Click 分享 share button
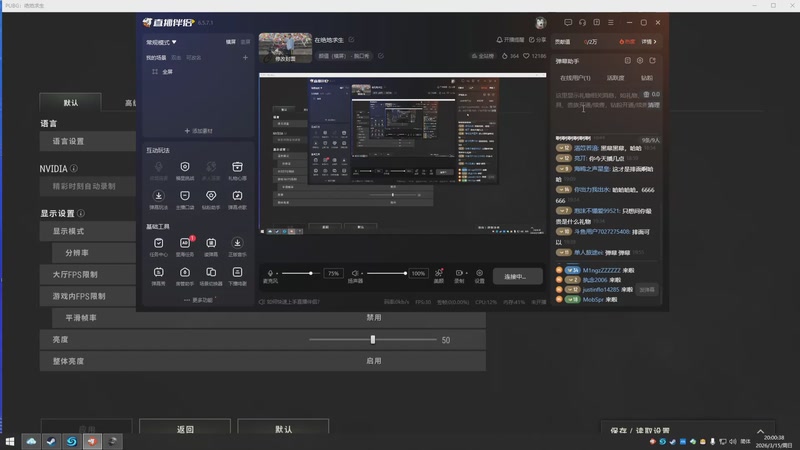 (x=537, y=40)
